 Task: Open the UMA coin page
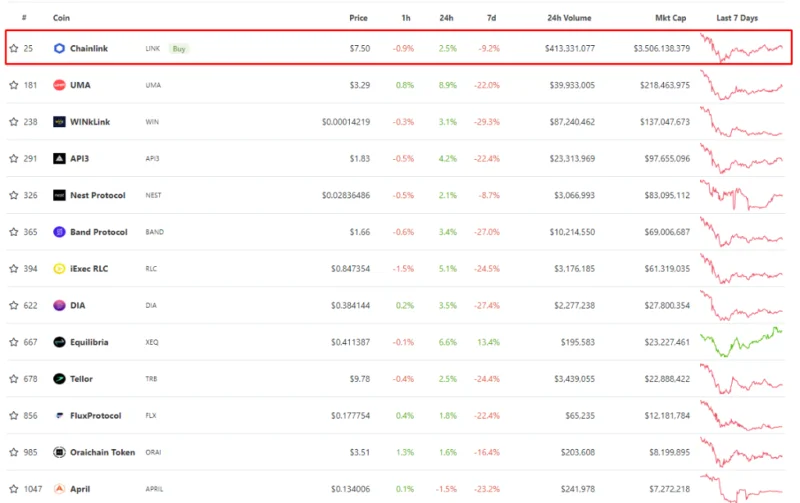(x=80, y=85)
